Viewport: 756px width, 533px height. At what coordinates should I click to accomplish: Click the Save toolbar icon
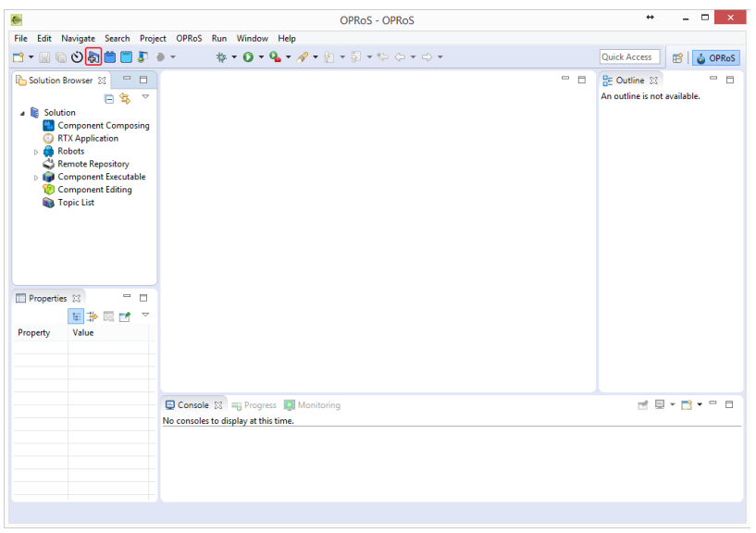pos(44,57)
